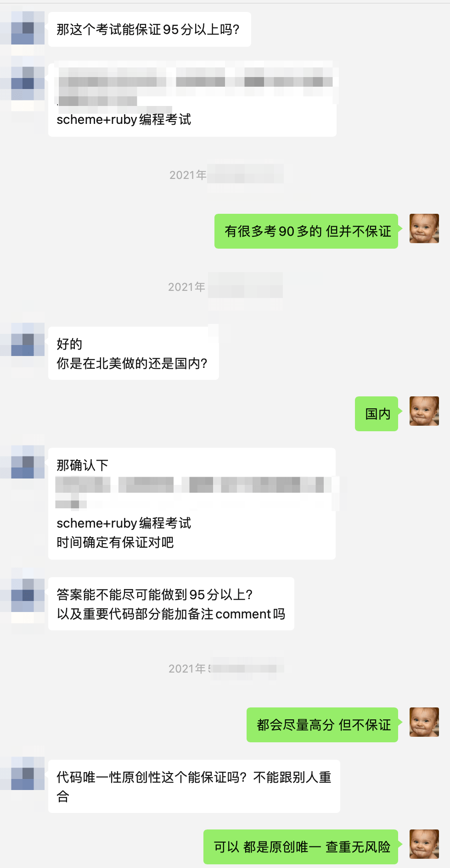The height and width of the screenshot is (868, 450).
Task: Select the "时间确定有保证对吧" message bubble
Action: 192,504
